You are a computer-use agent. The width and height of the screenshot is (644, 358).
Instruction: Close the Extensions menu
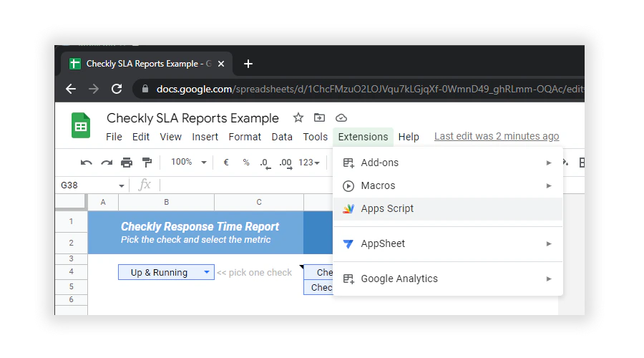click(363, 137)
